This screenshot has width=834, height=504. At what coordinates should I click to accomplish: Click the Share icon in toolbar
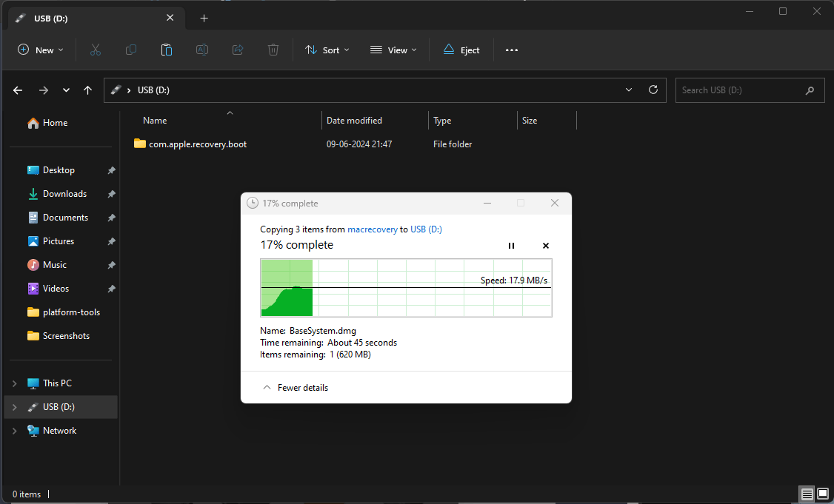[238, 50]
